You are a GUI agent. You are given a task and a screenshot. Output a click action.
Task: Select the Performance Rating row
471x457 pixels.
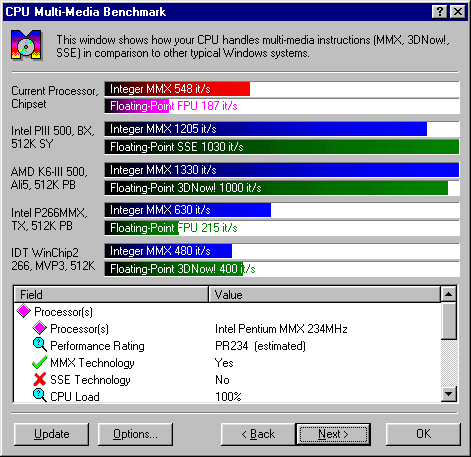click(x=228, y=346)
